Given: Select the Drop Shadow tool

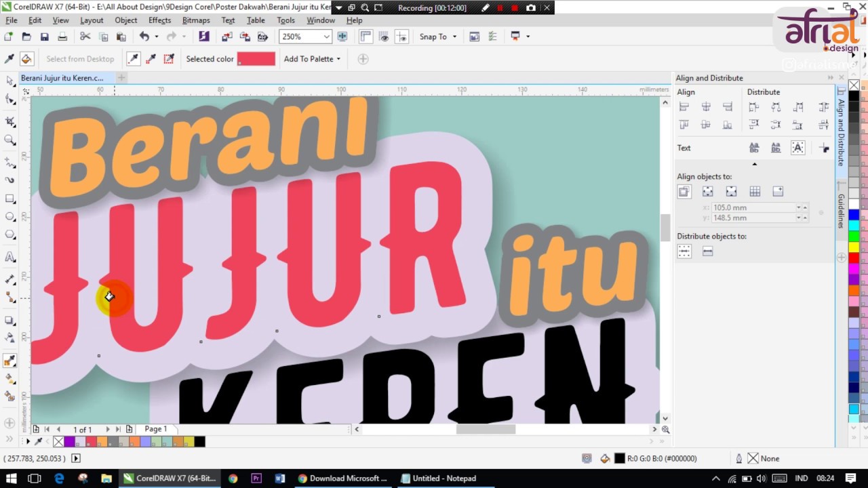Looking at the screenshot, I should [9, 320].
